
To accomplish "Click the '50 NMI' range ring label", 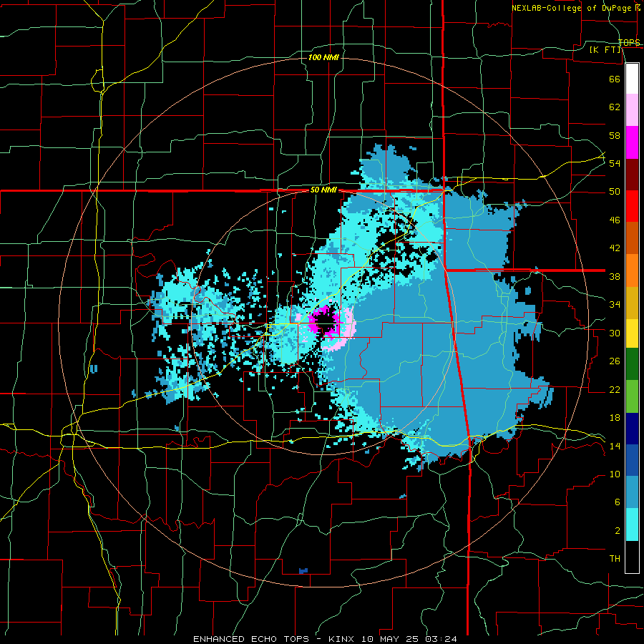I will [x=323, y=190].
